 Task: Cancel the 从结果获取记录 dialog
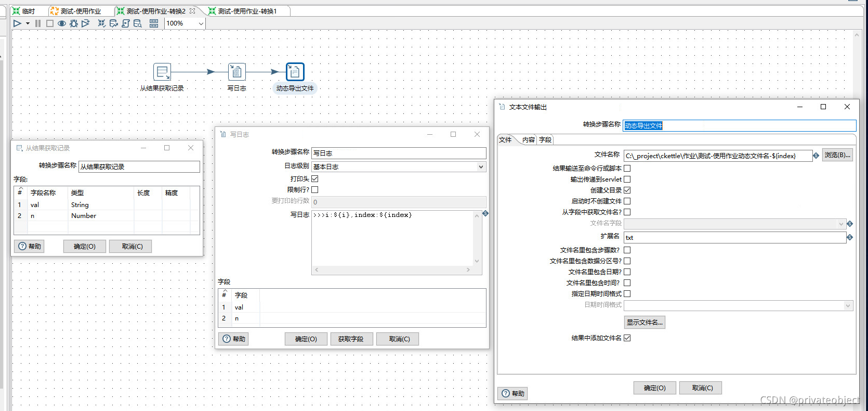130,246
